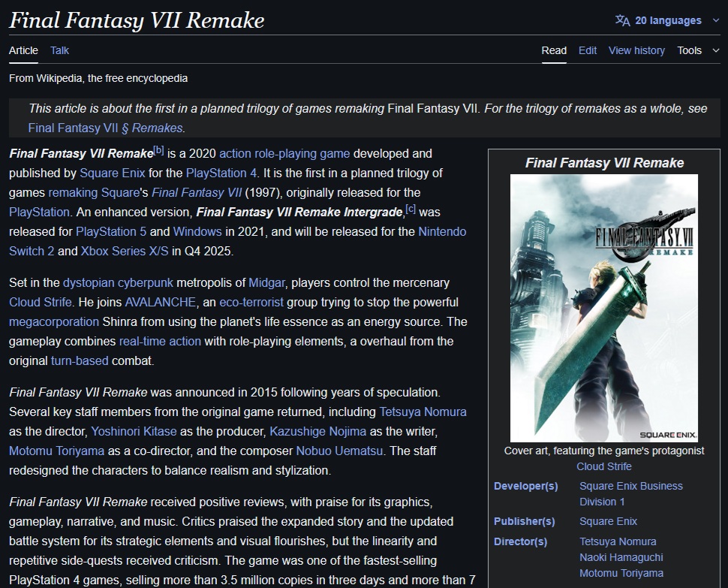728x588 pixels.
Task: Open italic Final Fantasy VII (1997) link
Action: (197, 192)
